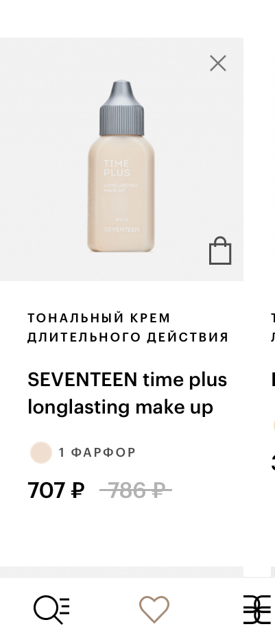This screenshot has width=275, height=644.
Task: Remove product card with X icon
Action: click(218, 63)
